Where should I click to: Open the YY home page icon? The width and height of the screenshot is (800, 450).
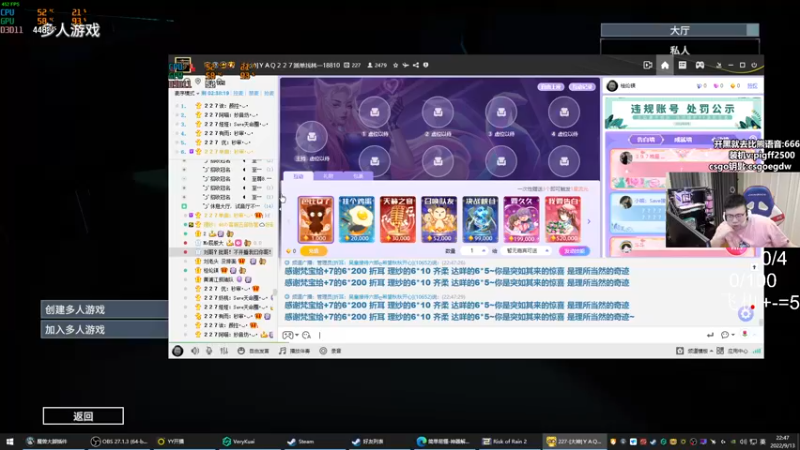[665, 65]
